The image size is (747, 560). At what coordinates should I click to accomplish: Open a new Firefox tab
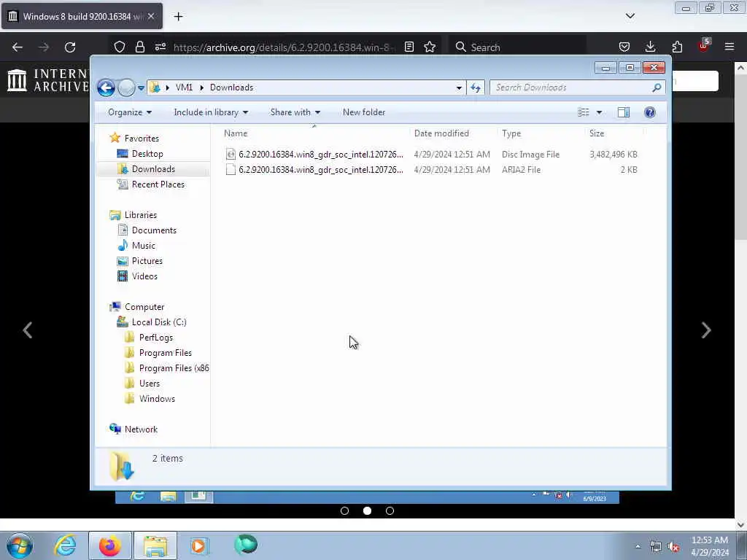(x=178, y=17)
